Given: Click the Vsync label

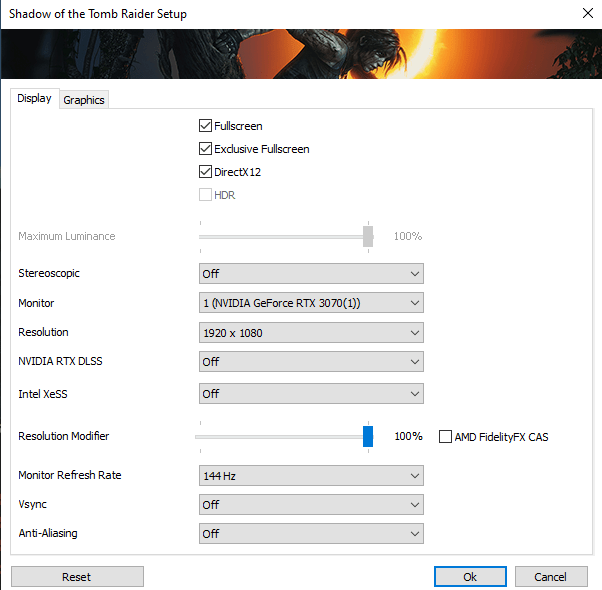Looking at the screenshot, I should click(x=33, y=504).
